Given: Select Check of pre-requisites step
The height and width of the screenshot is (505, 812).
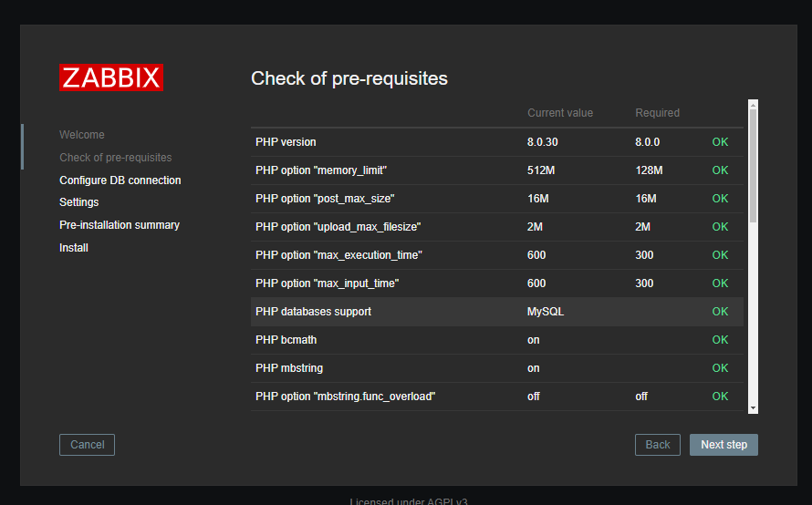Looking at the screenshot, I should (115, 158).
